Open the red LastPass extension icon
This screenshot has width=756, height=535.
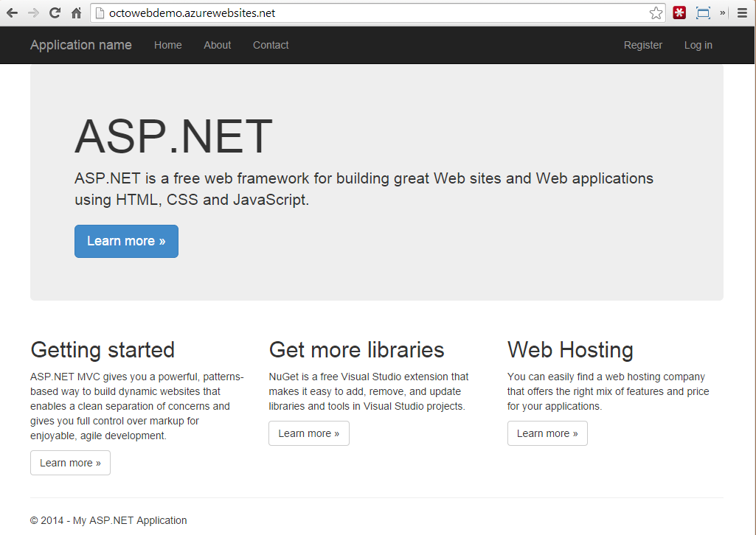coord(679,13)
